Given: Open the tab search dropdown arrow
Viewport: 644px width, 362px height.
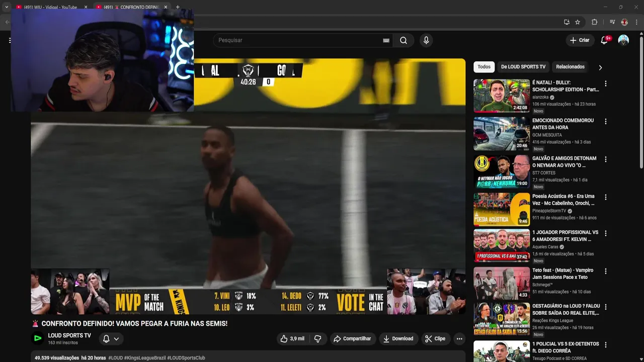Looking at the screenshot, I should 7,7.
